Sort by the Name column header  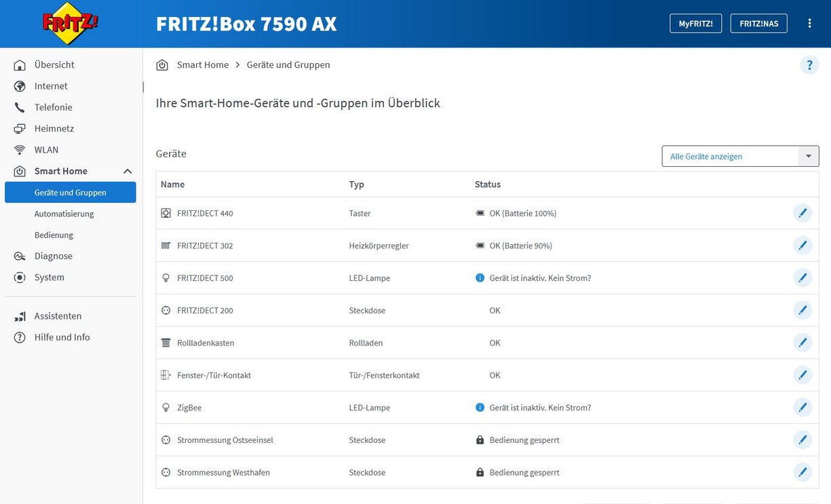(x=172, y=185)
